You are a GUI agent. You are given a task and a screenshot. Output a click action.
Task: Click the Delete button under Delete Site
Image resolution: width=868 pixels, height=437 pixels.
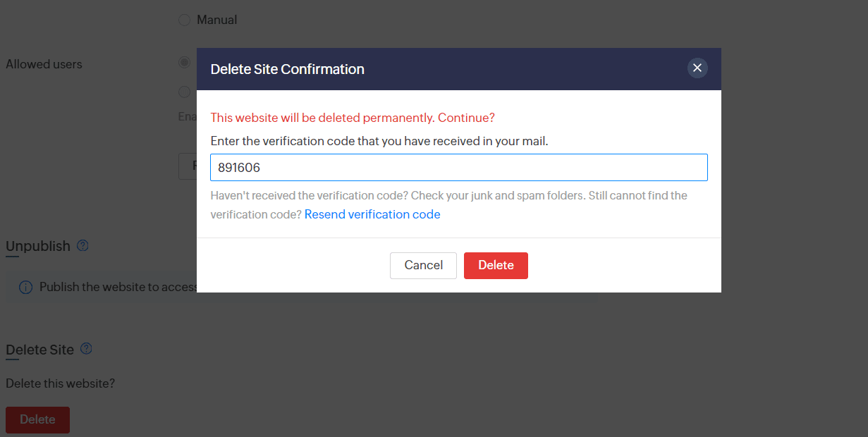(37, 419)
